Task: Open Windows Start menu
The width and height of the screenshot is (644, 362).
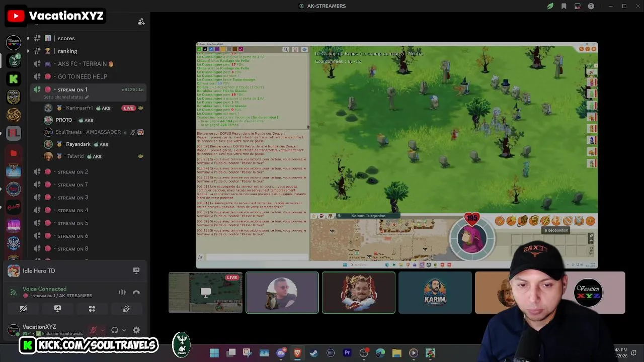Action: [214, 353]
